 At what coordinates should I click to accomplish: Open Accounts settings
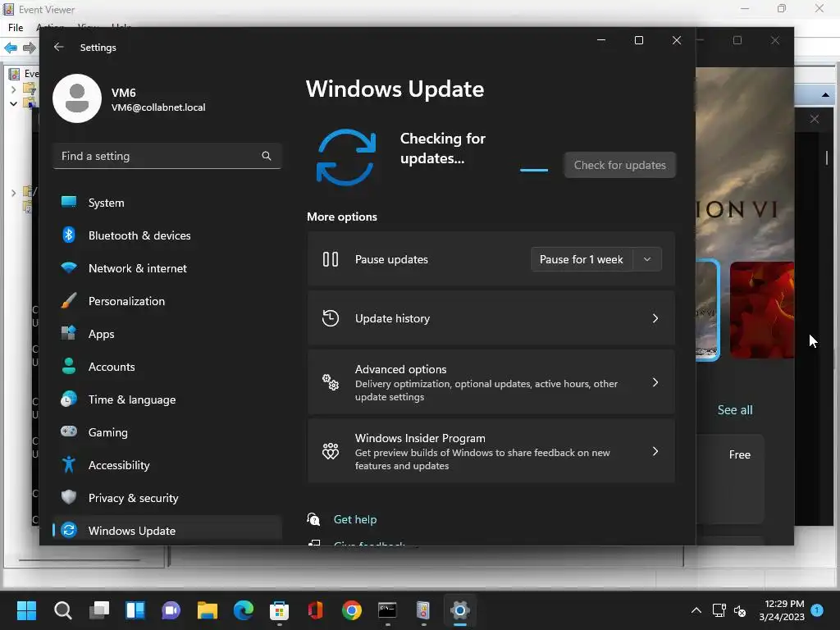(167, 367)
